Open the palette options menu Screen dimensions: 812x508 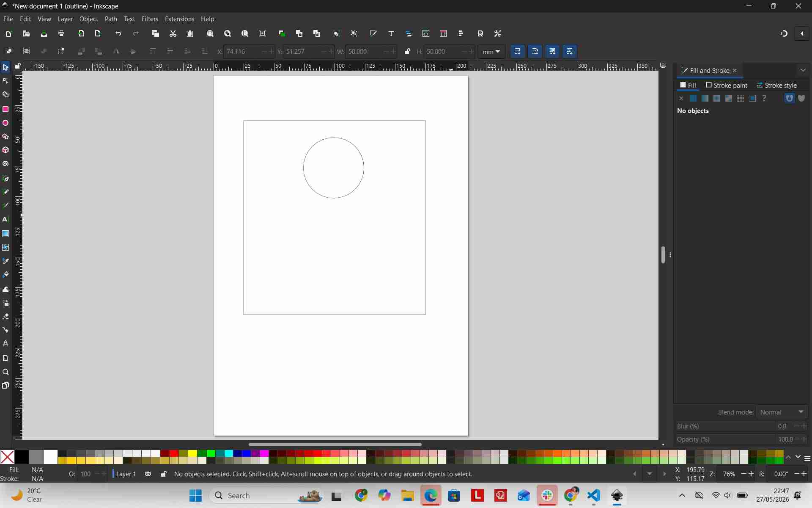tap(807, 458)
